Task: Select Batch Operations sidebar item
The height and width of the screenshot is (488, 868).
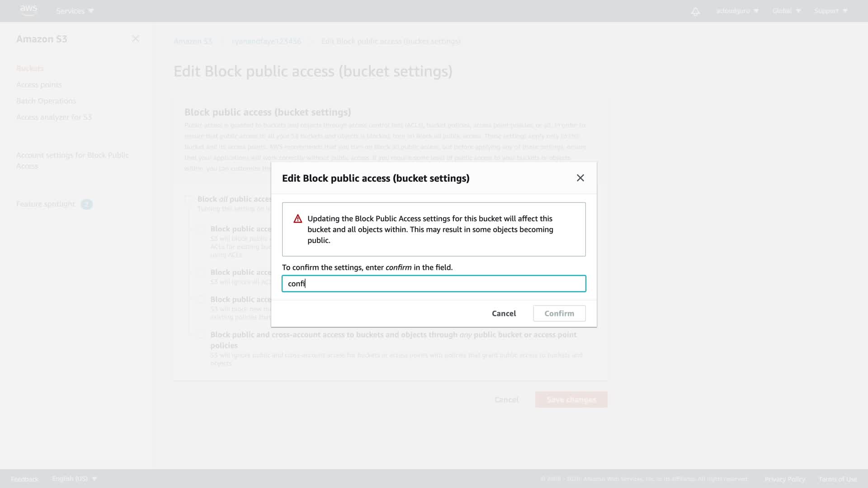Action: [x=46, y=101]
